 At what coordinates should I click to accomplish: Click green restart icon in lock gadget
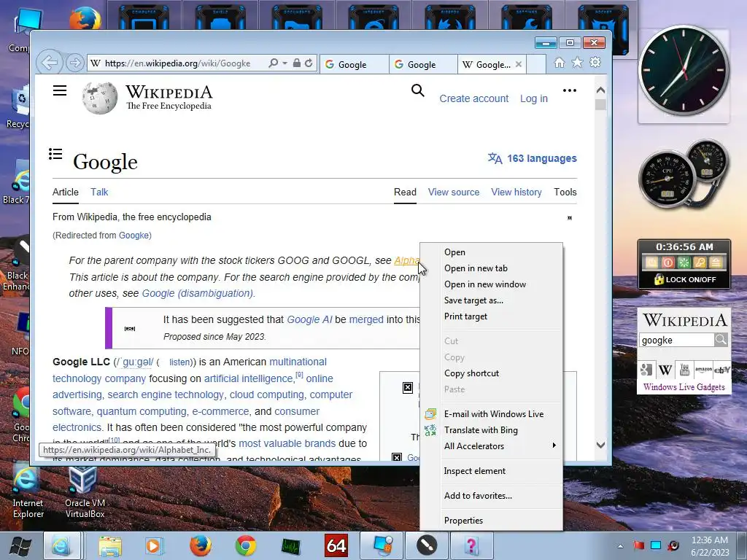[x=684, y=262]
